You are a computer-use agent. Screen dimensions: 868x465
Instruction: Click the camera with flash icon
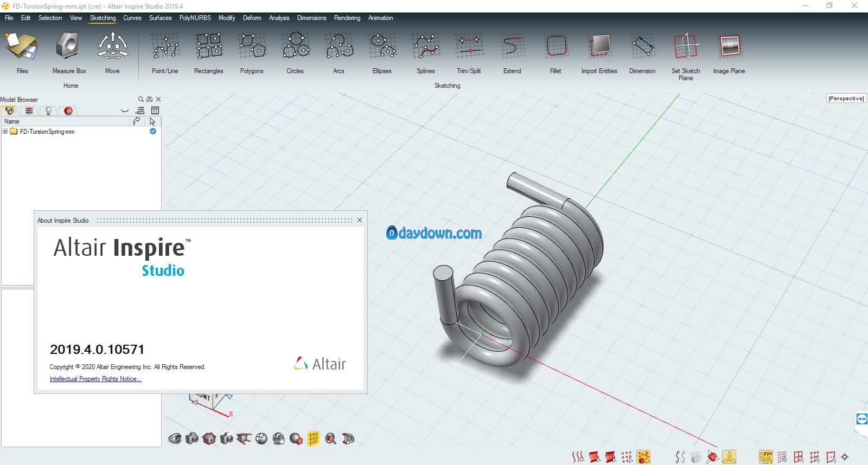(227, 439)
